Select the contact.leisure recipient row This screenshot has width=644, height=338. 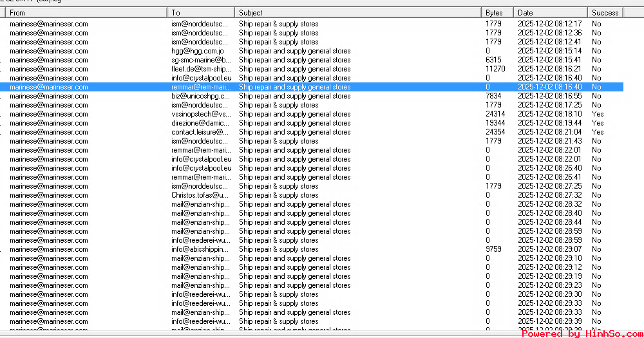(x=200, y=132)
